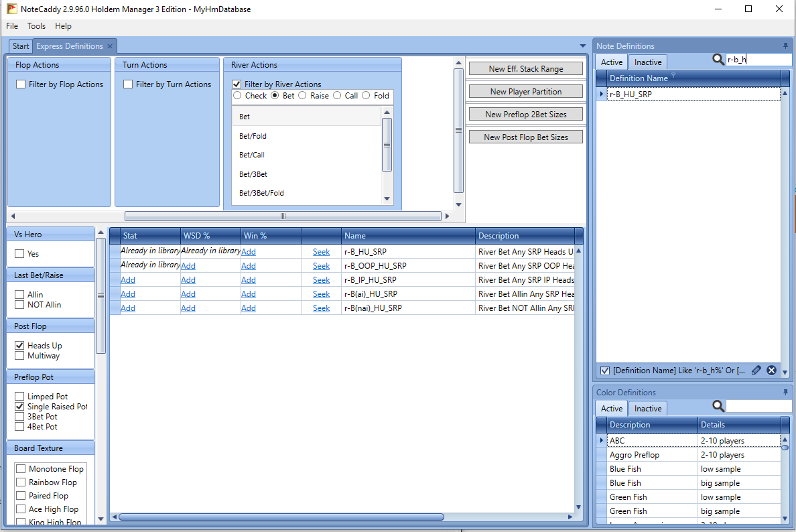Check the NOT Allin checkbox
The height and width of the screenshot is (532, 796).
pos(20,305)
